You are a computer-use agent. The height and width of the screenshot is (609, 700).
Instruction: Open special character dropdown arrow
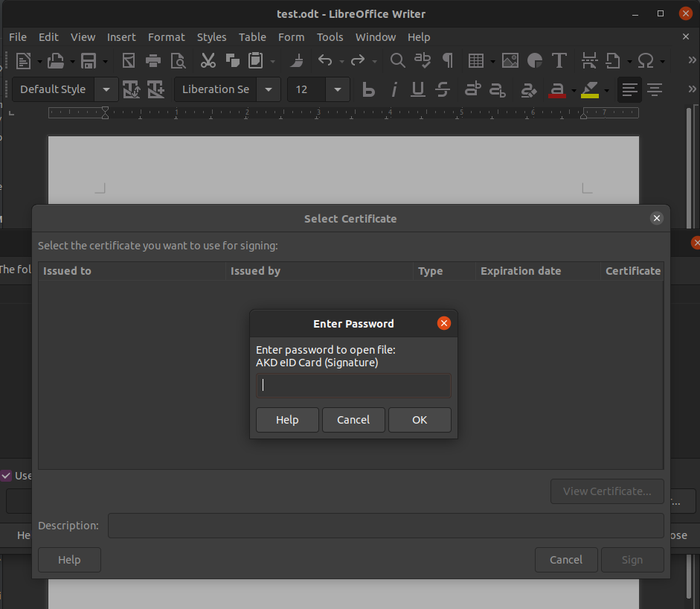point(663,62)
